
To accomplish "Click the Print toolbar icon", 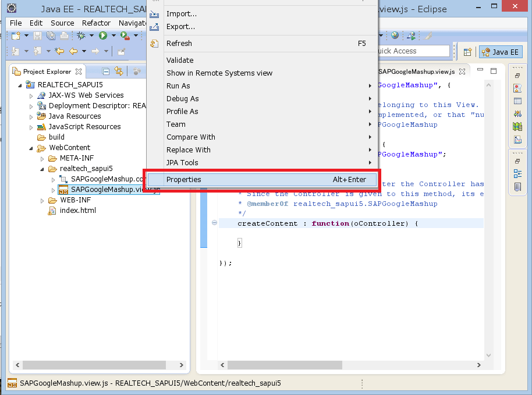I will [x=64, y=35].
